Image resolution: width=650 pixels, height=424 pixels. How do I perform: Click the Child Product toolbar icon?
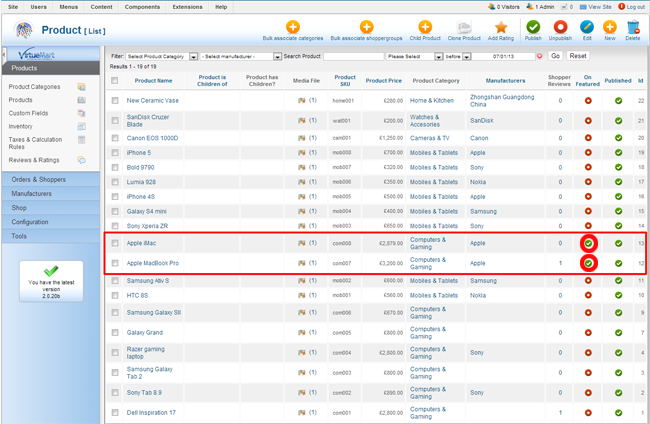[425, 26]
